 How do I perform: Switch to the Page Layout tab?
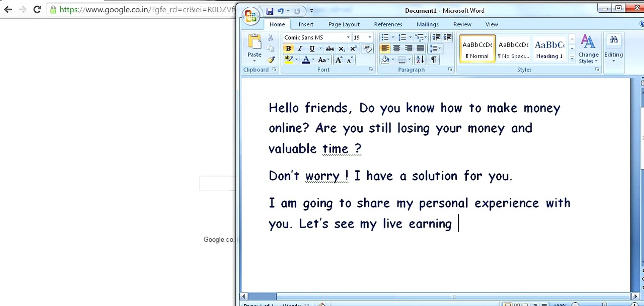coord(344,24)
